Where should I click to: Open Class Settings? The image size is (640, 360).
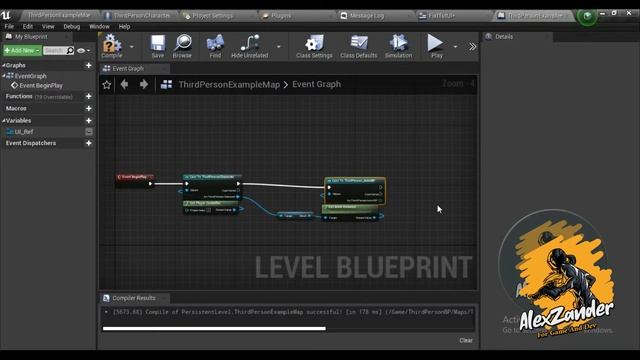point(314,46)
